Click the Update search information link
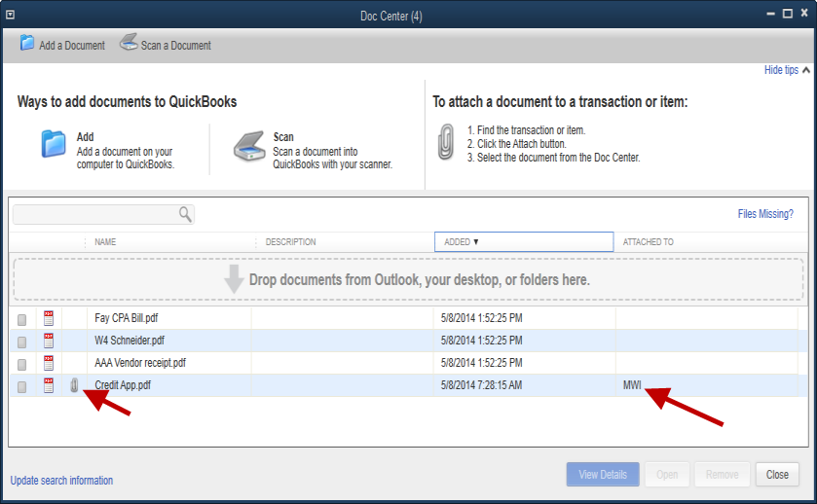This screenshot has height=504, width=817. [x=61, y=480]
